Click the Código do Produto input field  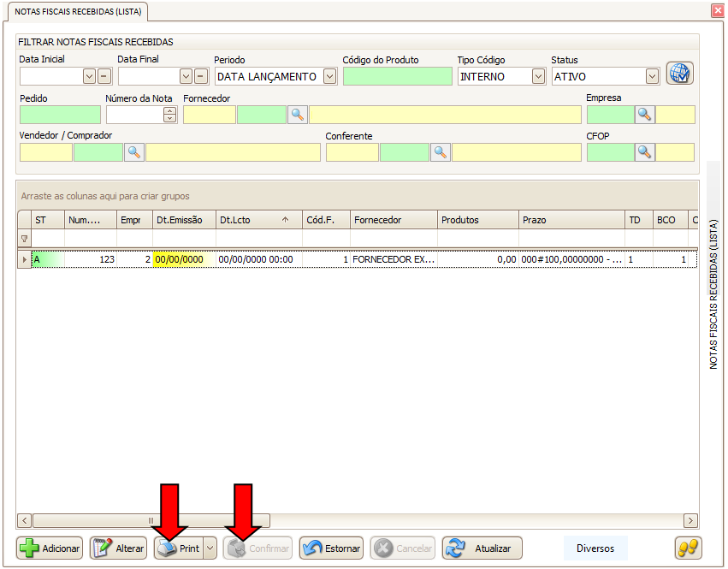(397, 76)
